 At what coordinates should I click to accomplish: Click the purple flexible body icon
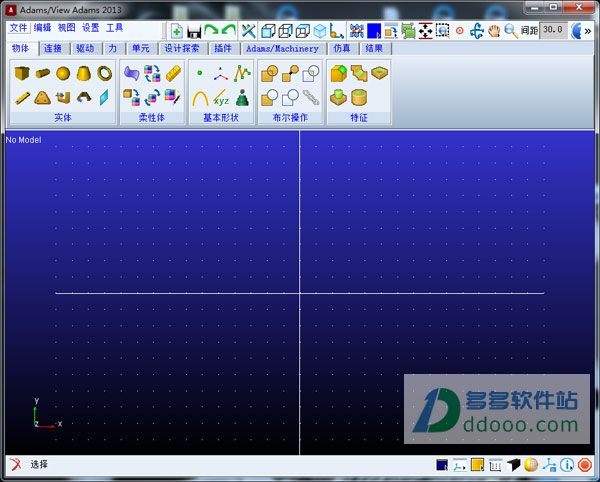point(132,73)
